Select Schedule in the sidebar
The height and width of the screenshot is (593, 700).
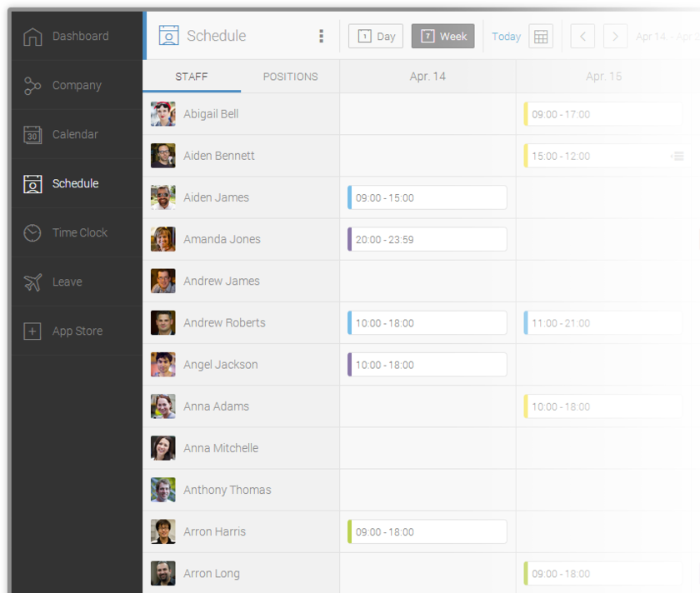pos(75,184)
